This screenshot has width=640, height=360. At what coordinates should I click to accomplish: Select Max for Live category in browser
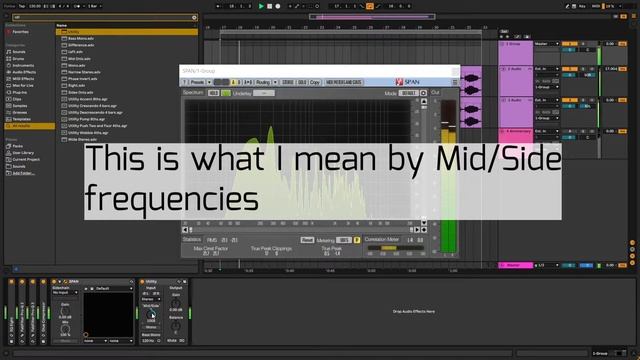click(x=23, y=86)
